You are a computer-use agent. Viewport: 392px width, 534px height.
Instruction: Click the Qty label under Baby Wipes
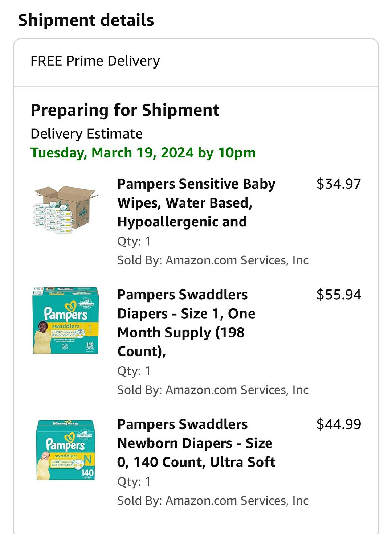pos(134,241)
